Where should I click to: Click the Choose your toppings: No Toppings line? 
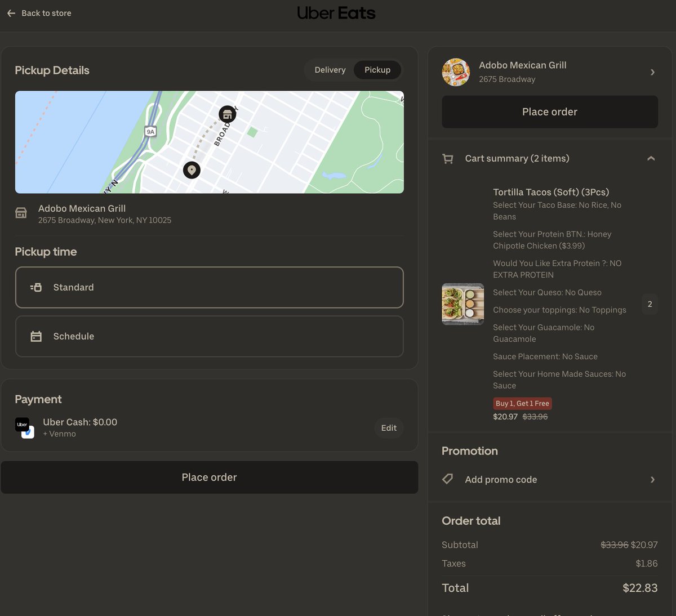(559, 310)
